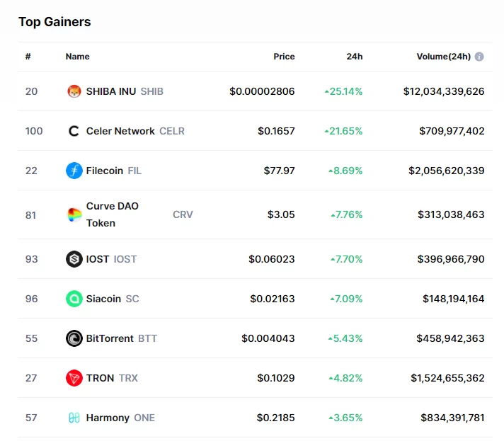Click the Harmony ONE logo icon
Screen dimensions: 504x441
tap(74, 418)
